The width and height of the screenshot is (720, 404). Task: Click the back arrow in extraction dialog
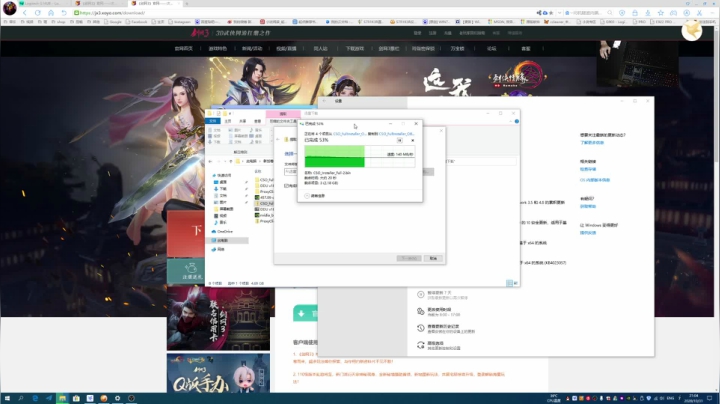[278, 139]
